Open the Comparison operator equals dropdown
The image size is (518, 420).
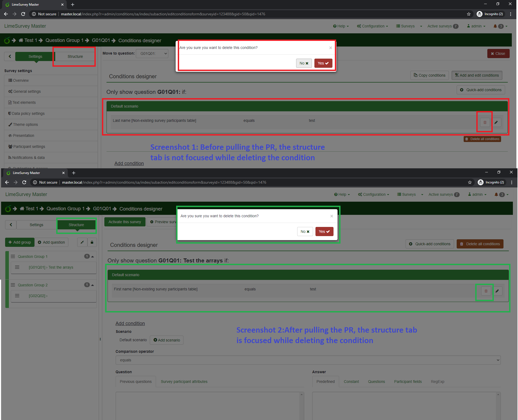point(308,360)
